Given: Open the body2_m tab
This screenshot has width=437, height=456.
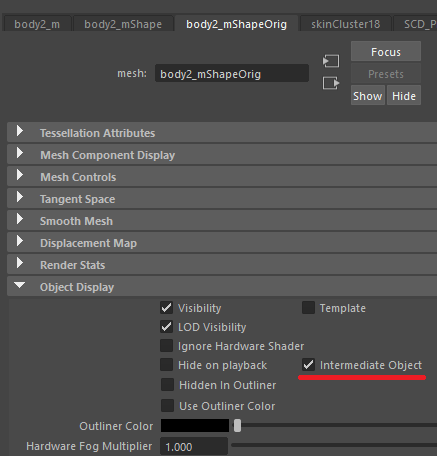Looking at the screenshot, I should coord(37,24).
